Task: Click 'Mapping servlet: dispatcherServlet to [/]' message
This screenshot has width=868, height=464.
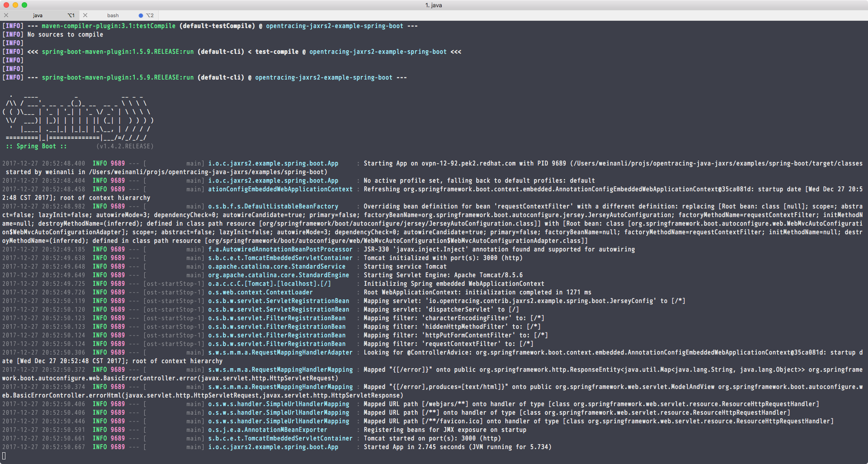Action: point(441,309)
